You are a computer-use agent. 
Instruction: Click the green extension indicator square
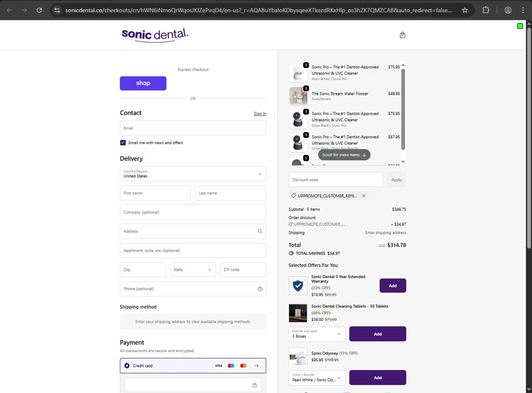[520, 26]
